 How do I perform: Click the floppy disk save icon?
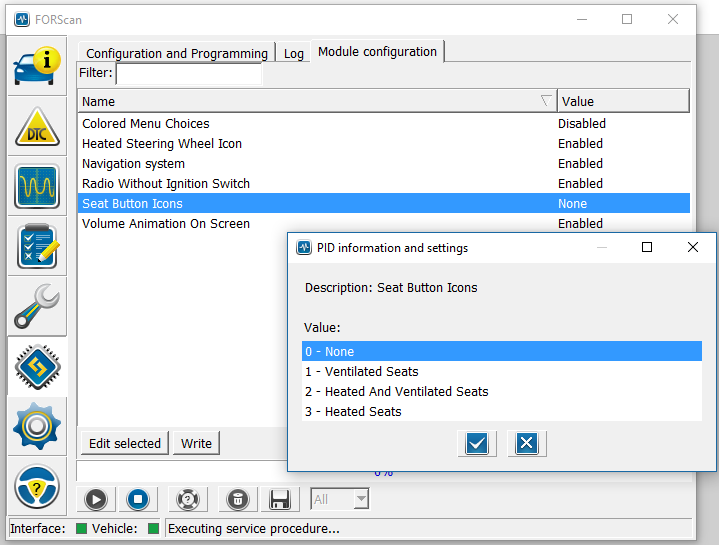coord(280,499)
